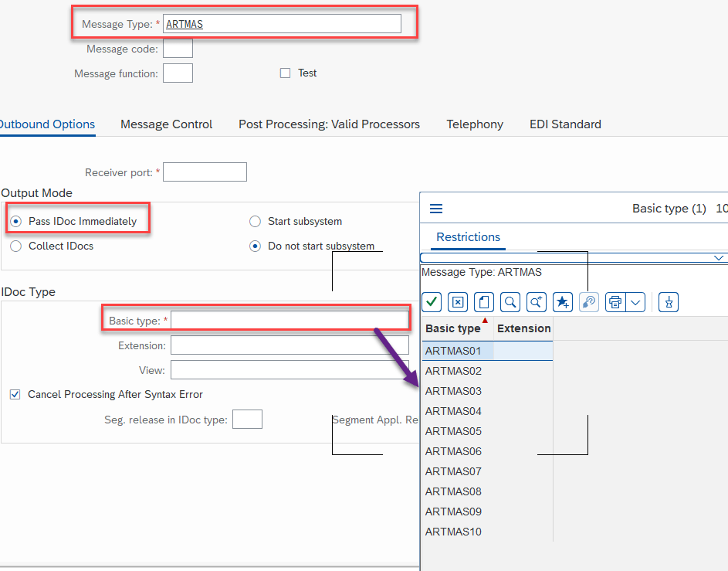Expand the print options dropdown arrow
Viewport: 728px width, 571px height.
pos(635,302)
